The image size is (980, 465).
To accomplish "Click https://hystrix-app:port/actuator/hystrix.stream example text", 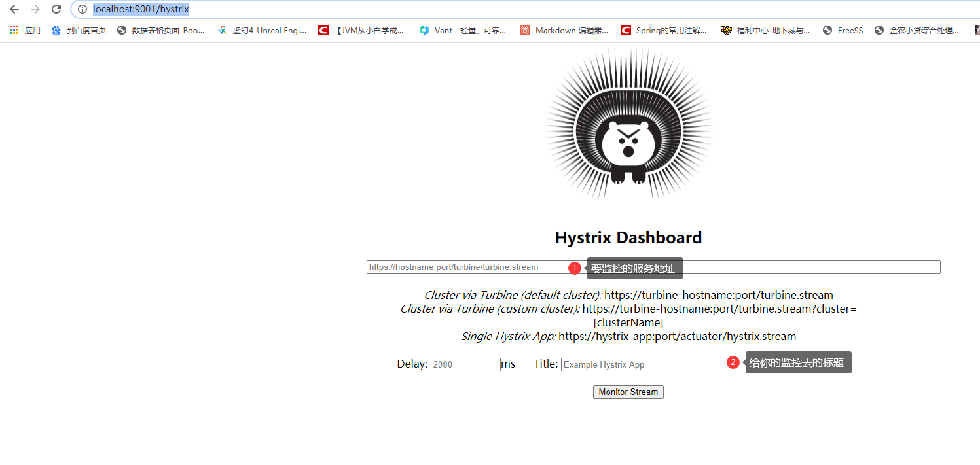I will pos(678,336).
